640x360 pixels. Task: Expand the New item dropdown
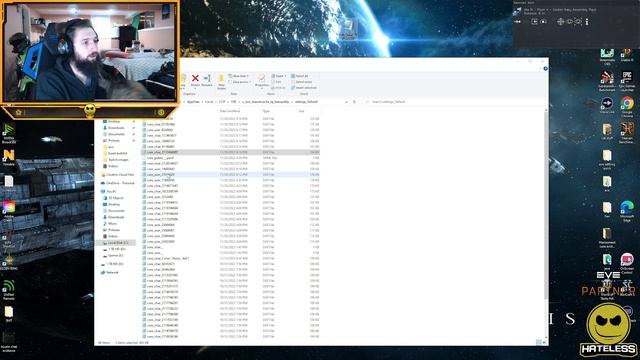(238, 76)
